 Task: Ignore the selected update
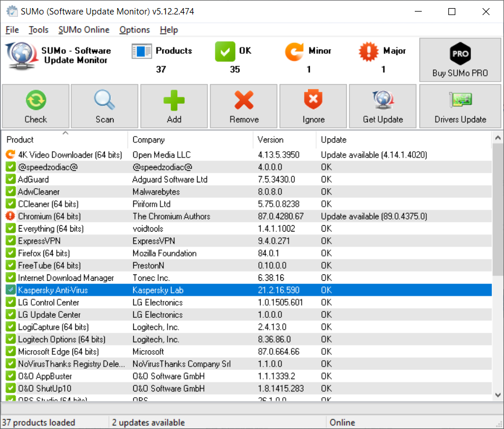click(x=313, y=107)
